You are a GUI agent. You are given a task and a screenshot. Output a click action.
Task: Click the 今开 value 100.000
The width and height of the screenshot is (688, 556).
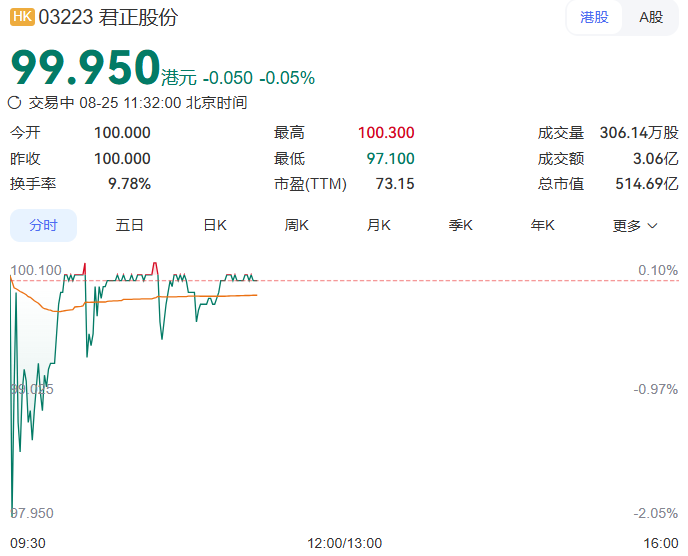tap(122, 133)
